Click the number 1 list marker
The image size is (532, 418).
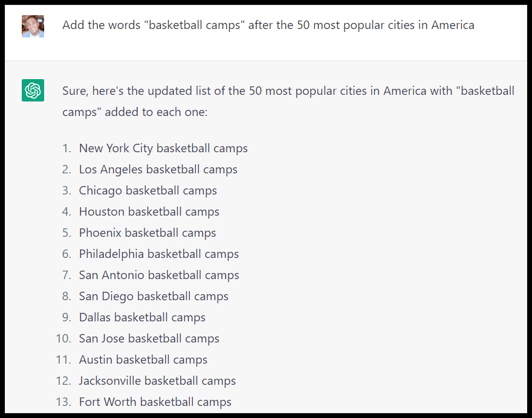(x=66, y=148)
